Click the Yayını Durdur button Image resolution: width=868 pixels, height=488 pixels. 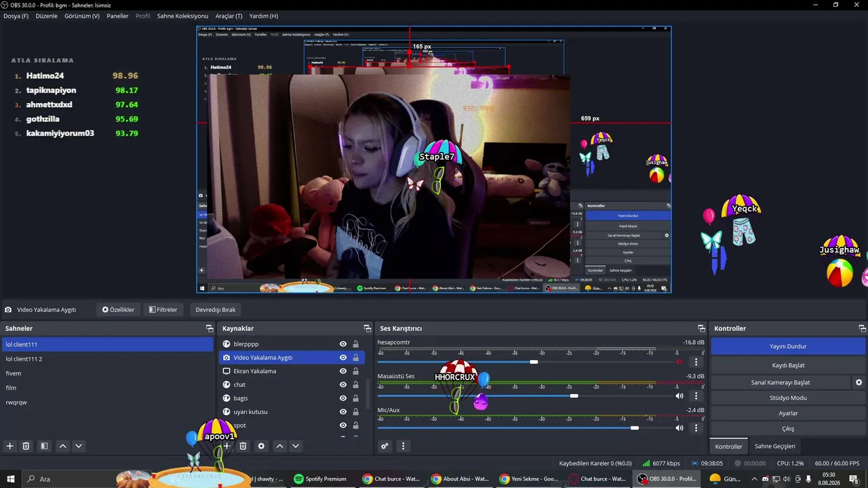click(x=788, y=346)
